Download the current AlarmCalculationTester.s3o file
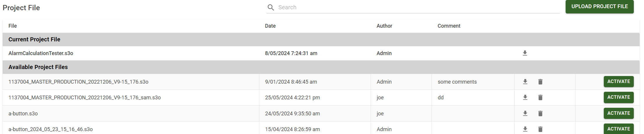 click(x=525, y=53)
